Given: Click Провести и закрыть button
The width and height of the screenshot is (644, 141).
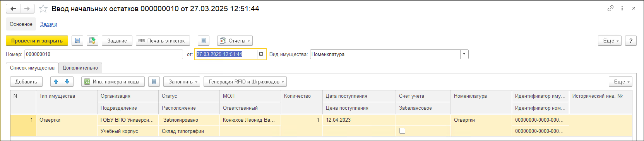Looking at the screenshot, I should (x=37, y=41).
